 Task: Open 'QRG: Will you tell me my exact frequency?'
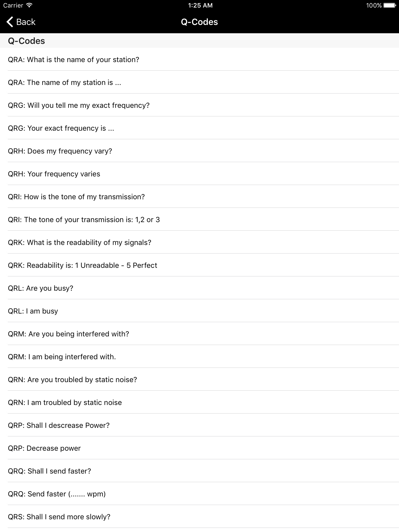(x=79, y=105)
